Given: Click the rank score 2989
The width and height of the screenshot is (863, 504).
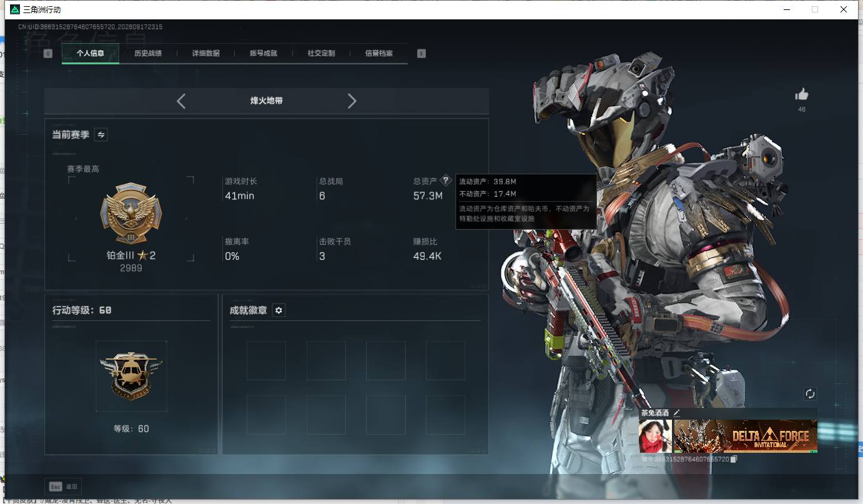Looking at the screenshot, I should pos(131,268).
